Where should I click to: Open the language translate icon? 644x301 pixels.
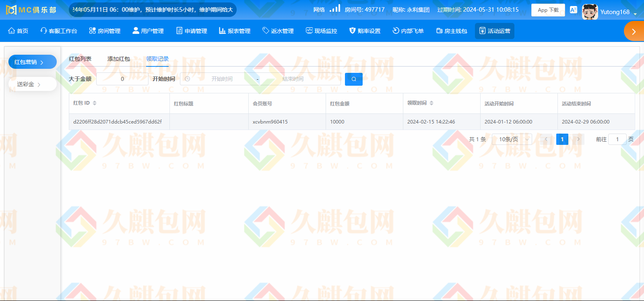pyautogui.click(x=574, y=10)
